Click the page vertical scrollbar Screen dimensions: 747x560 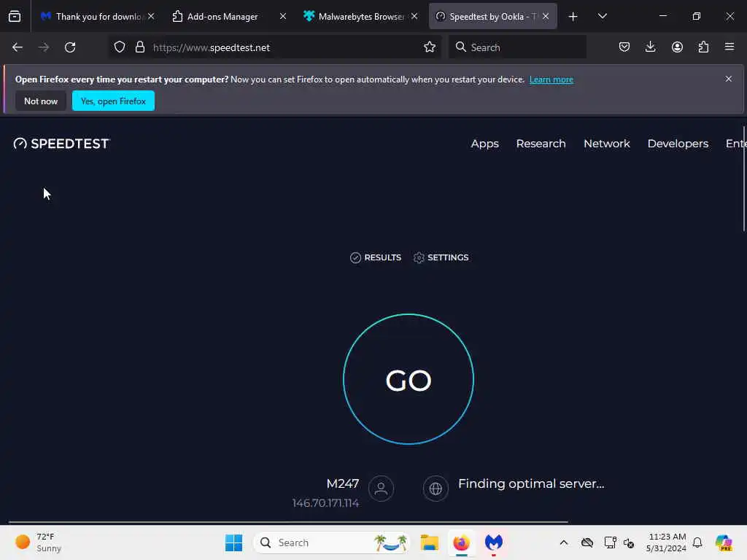tap(743, 179)
